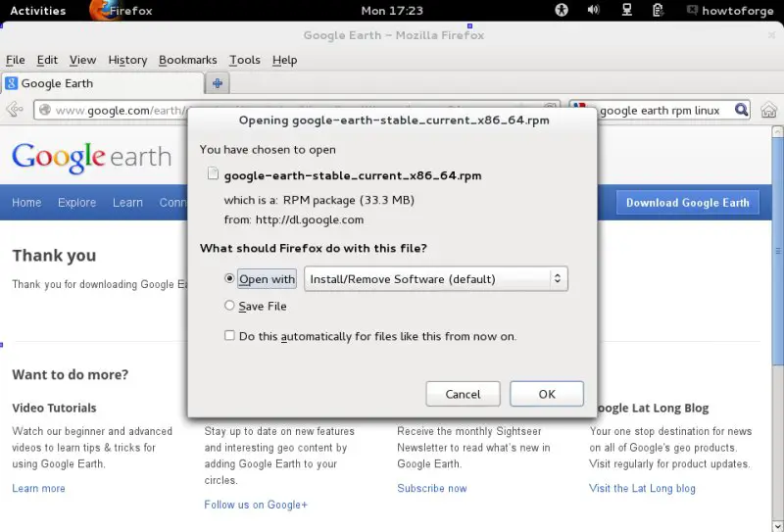Click the Want to do more? heading
Viewport: 784px width, 532px height.
point(70,374)
